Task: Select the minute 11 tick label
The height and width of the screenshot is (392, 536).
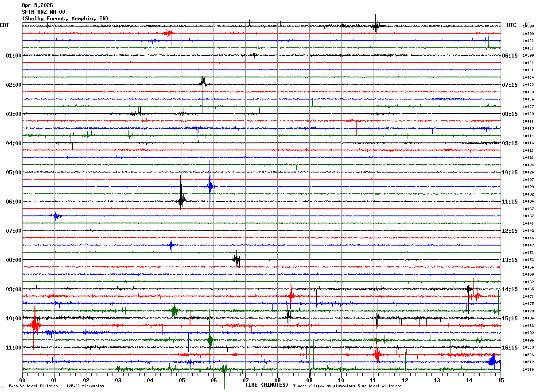Action: coord(373,380)
